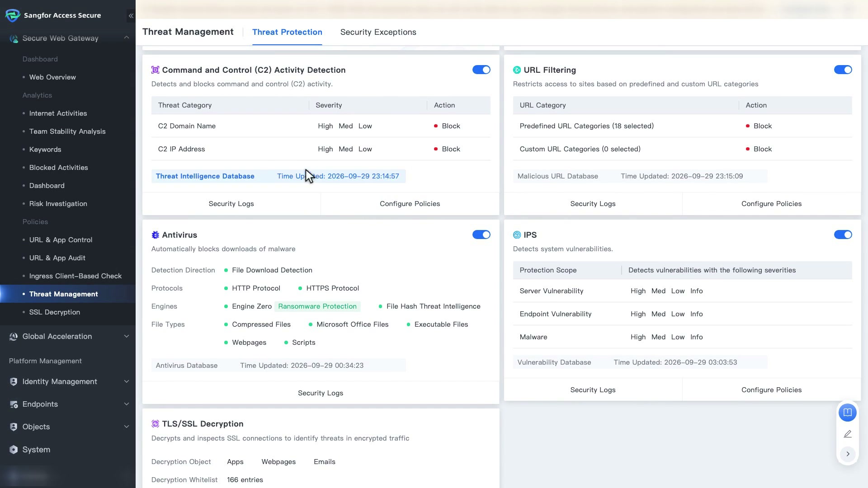Click the Endpoints icon

pos(14,404)
